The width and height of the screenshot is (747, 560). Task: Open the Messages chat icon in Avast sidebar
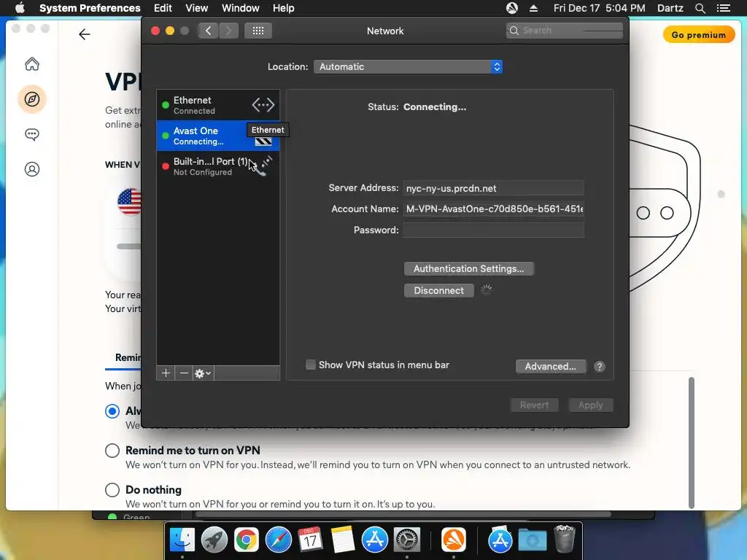point(32,134)
